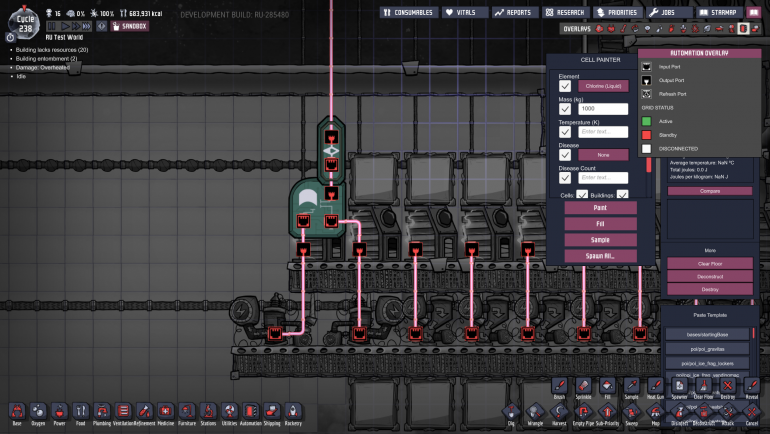Open the Refinement build category
Screen dimensions: 770x434
[x=144, y=412]
